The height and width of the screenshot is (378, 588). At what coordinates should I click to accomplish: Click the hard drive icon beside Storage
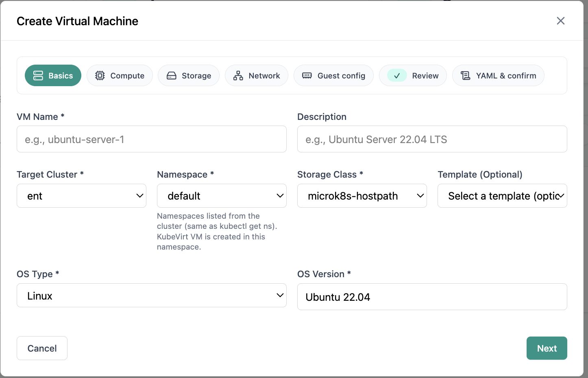(172, 76)
